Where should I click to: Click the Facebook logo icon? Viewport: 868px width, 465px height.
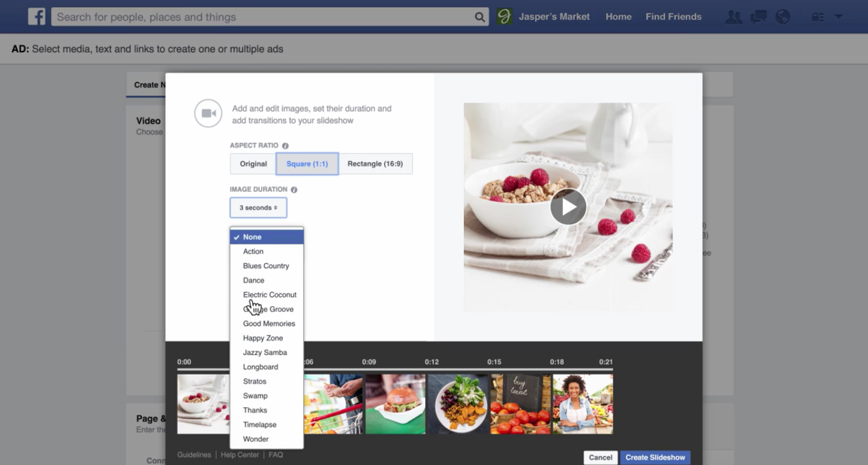click(36, 17)
